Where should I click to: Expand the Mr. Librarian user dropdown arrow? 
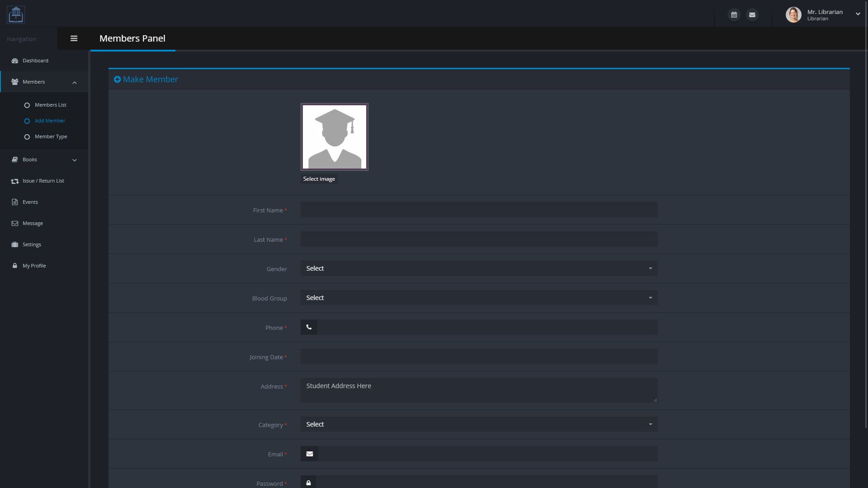(858, 14)
